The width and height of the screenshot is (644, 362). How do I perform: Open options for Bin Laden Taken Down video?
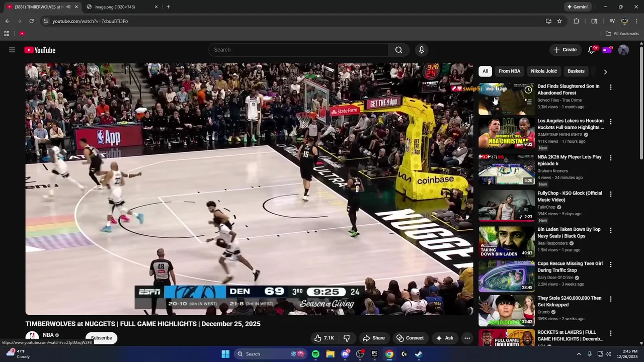[610, 230]
